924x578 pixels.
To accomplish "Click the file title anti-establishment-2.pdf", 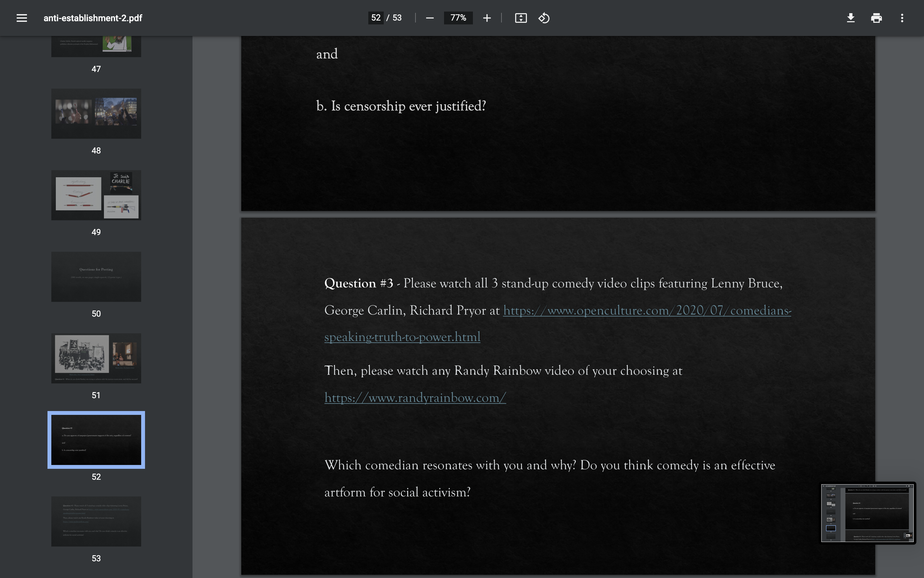I will pos(93,18).
